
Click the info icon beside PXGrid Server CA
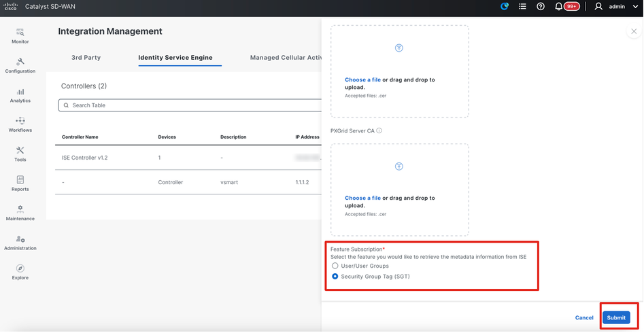[379, 130]
